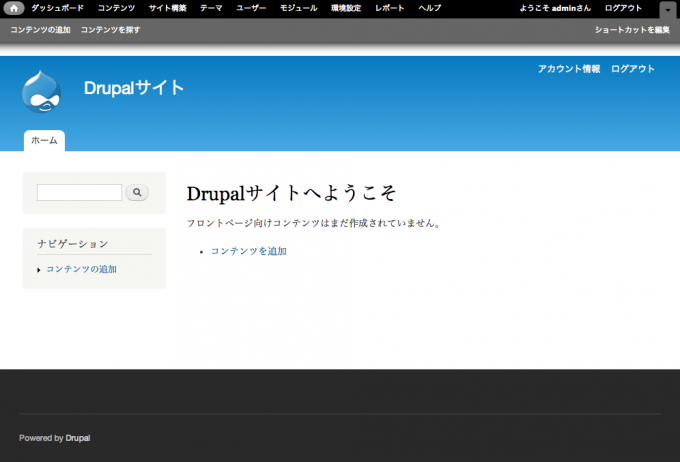Open the コンテンツ admin menu item
Screen dimensions: 680x462
pos(116,8)
